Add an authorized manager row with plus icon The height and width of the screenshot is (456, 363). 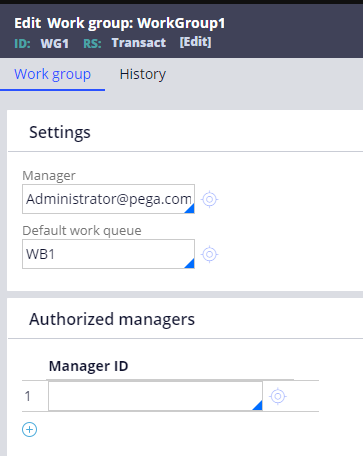coord(29,429)
